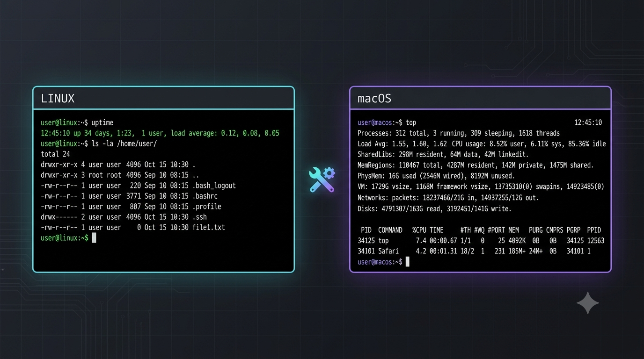
Task: Click the 'top' command name in the process row
Action: 383,241
